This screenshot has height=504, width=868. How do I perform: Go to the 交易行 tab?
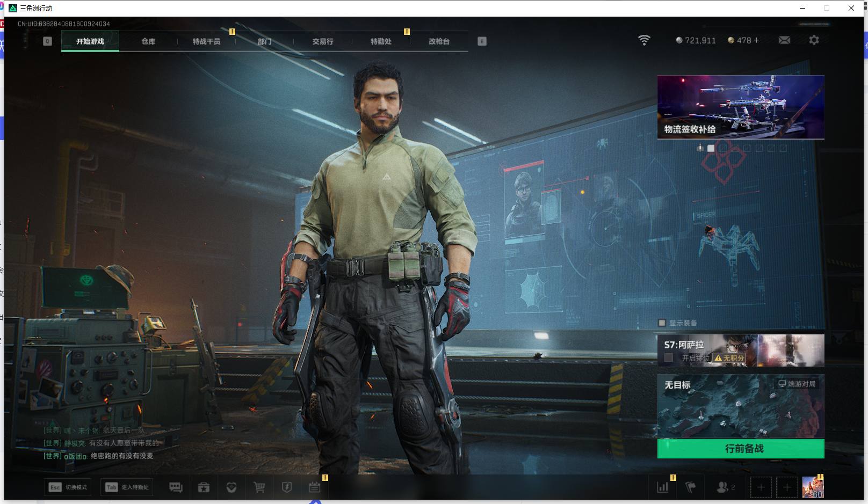(323, 41)
